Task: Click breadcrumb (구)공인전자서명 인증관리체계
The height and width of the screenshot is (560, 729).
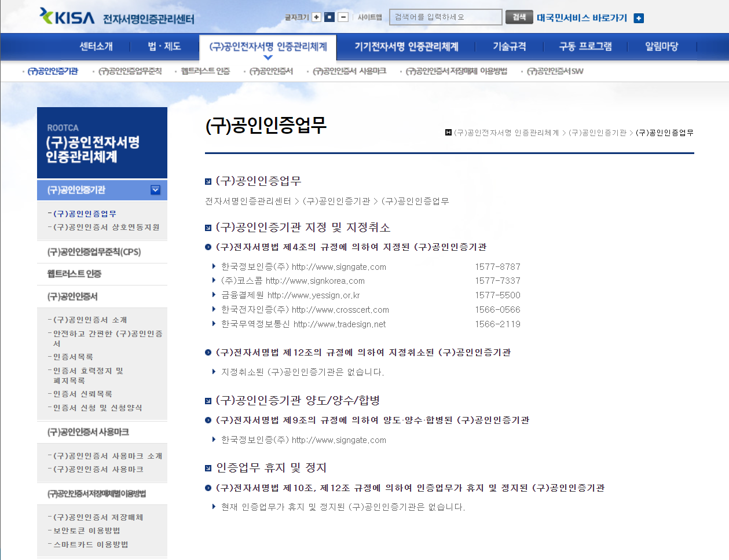Action: pyautogui.click(x=507, y=133)
